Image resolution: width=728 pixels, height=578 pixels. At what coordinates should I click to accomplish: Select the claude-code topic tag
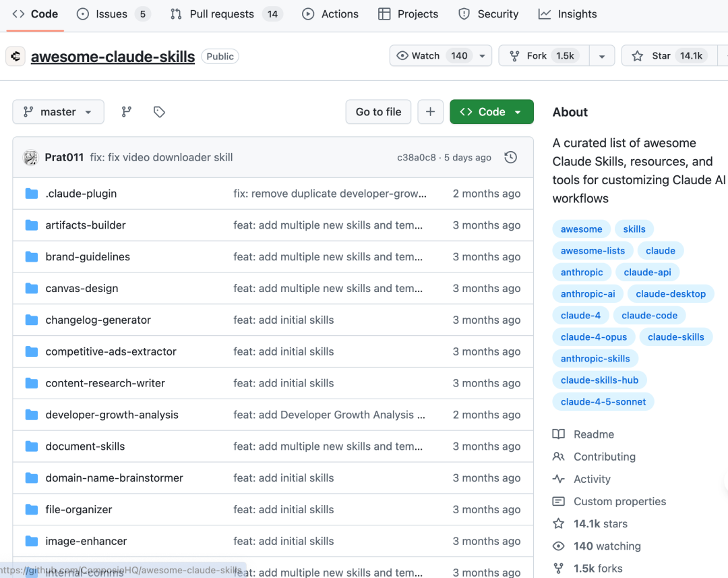coord(649,316)
